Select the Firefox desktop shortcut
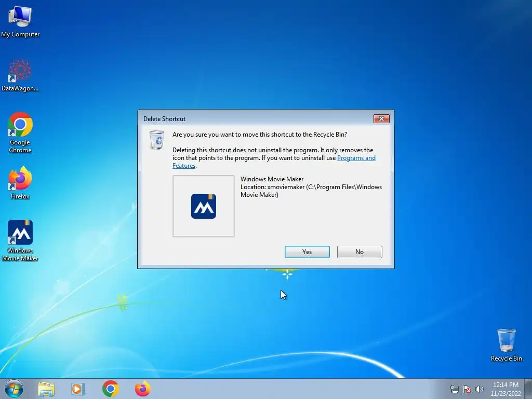The height and width of the screenshot is (399, 532). [20, 182]
